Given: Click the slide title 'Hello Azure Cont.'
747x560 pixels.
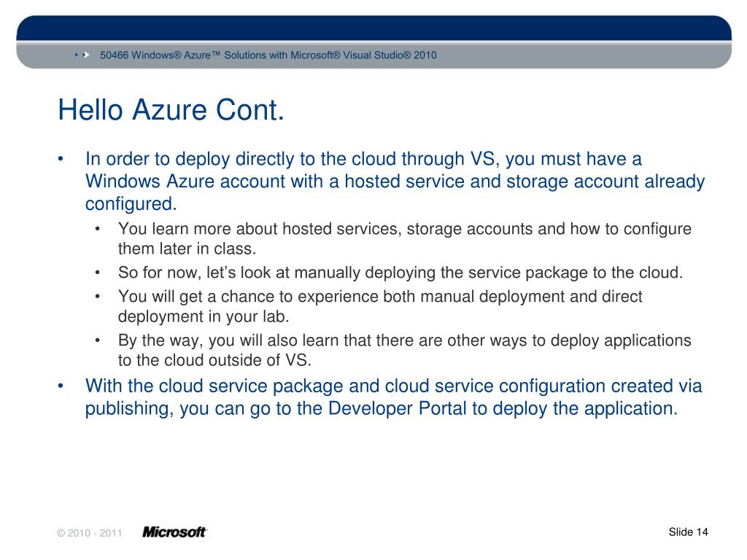Looking at the screenshot, I should tap(171, 110).
